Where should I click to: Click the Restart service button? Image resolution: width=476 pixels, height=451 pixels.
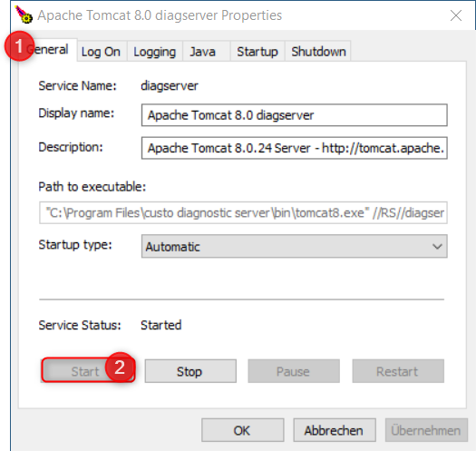tap(398, 371)
